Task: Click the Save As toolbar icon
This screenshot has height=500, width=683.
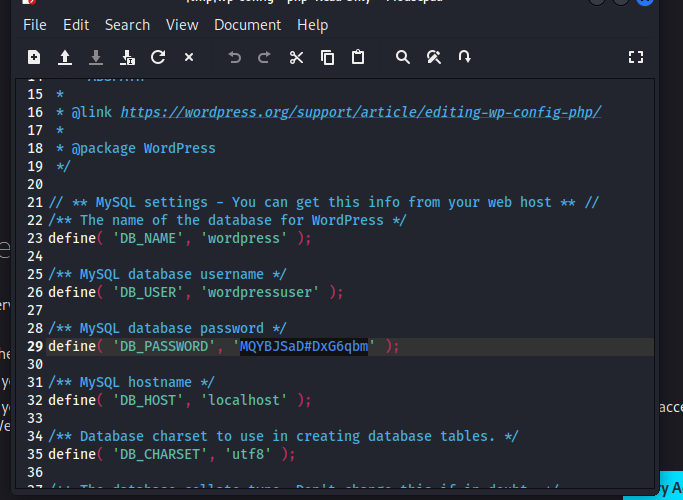Action: tap(127, 57)
